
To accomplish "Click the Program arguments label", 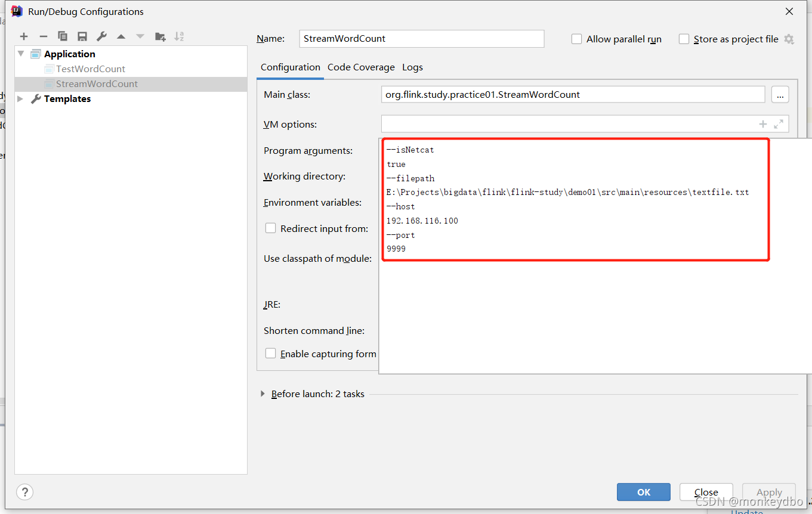I will [308, 151].
